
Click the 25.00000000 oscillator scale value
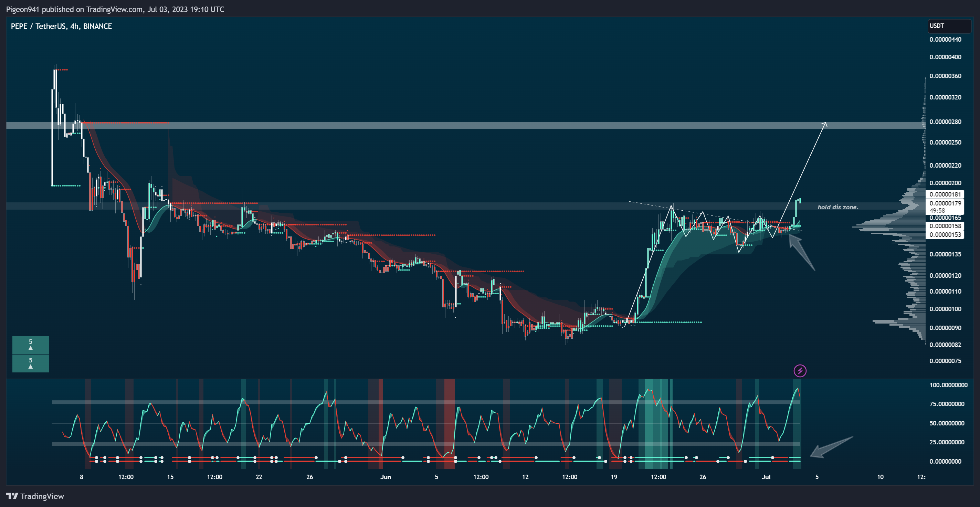click(947, 442)
